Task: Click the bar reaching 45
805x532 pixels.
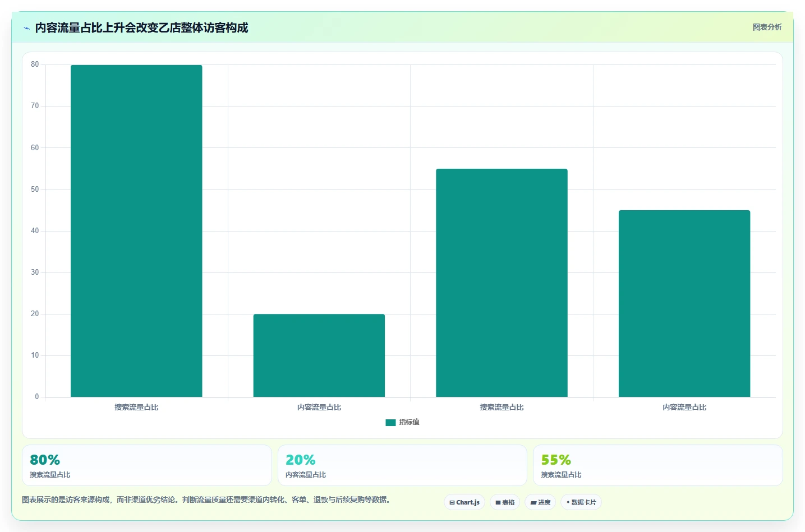Action: coord(684,304)
